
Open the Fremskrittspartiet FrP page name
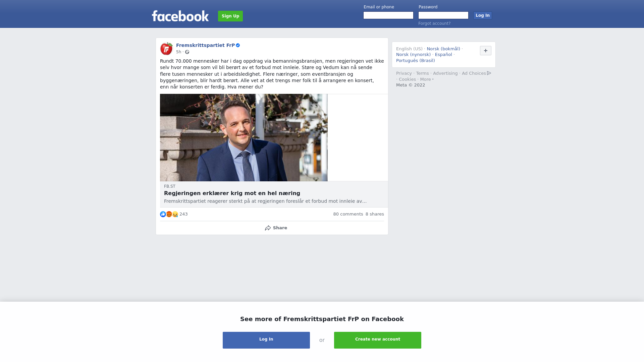205,45
